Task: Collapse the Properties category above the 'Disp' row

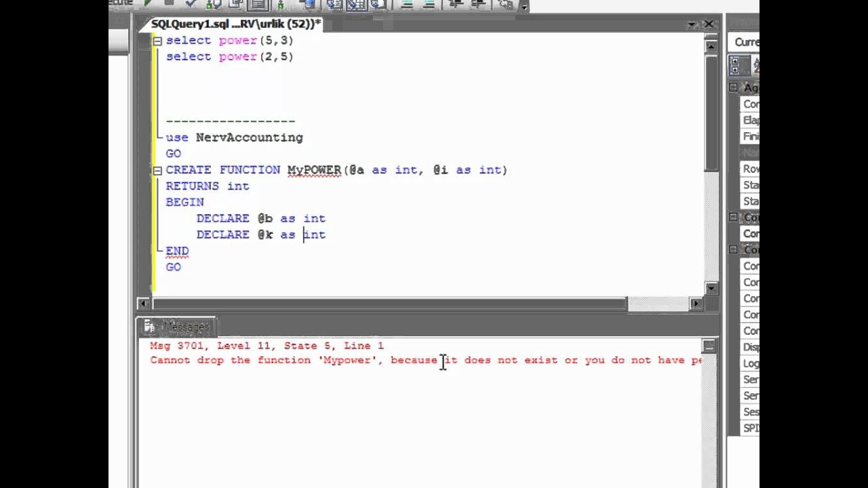Action: (733, 250)
